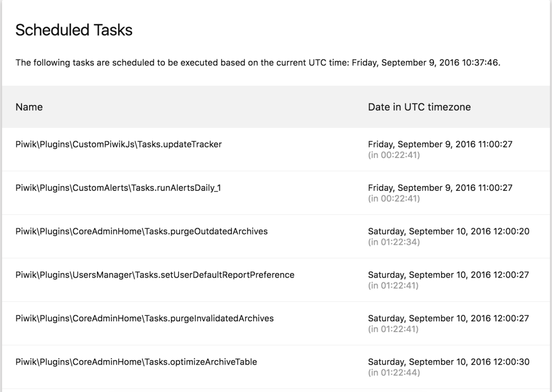Click the runAlertsDaily_1 countdown (in 00:22:41)
This screenshot has height=392, width=552.
coord(394,198)
